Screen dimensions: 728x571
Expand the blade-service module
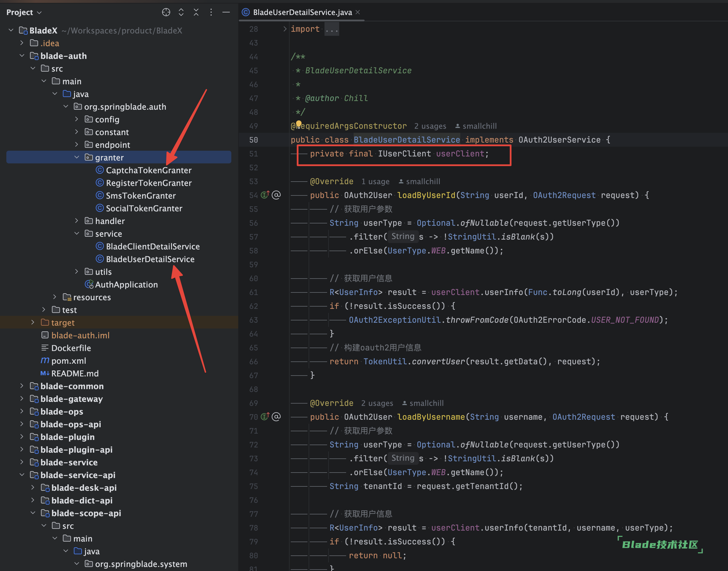click(x=22, y=462)
